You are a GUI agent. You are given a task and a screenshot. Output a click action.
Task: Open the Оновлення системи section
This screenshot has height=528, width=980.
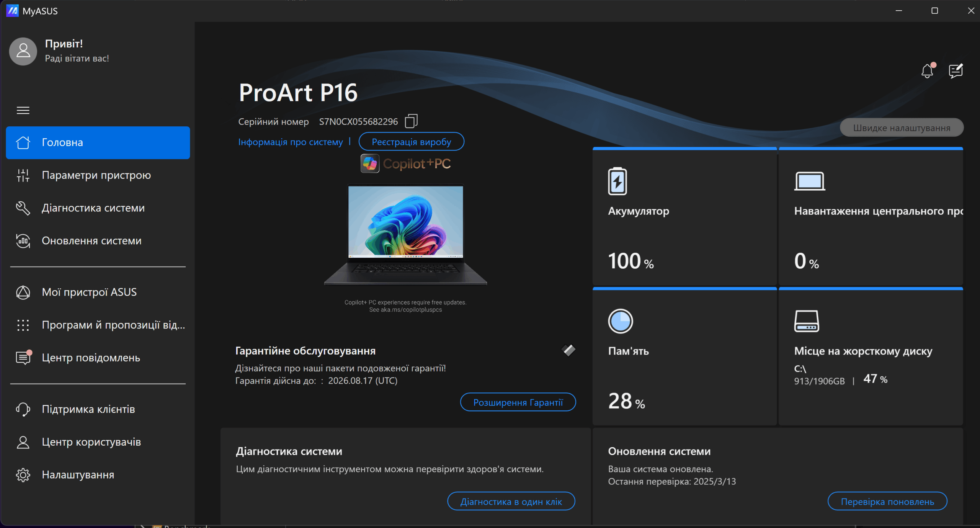coord(92,241)
